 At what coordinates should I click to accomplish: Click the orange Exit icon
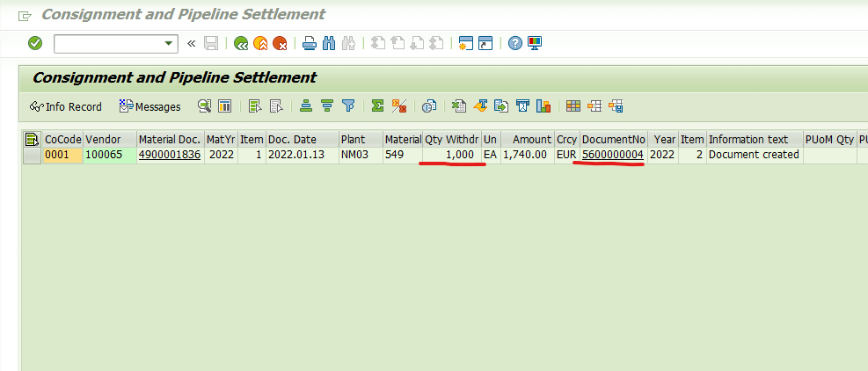pos(260,43)
